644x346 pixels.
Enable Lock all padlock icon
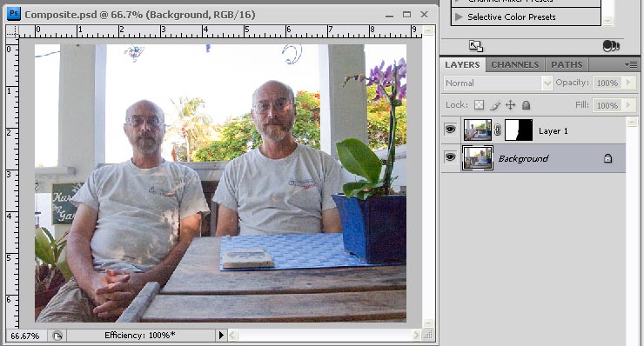pos(527,105)
